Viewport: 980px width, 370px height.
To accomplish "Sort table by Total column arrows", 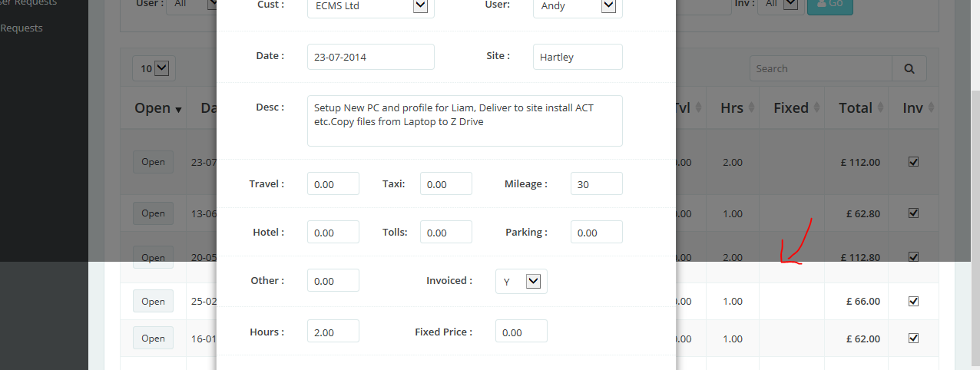I will [x=880, y=108].
